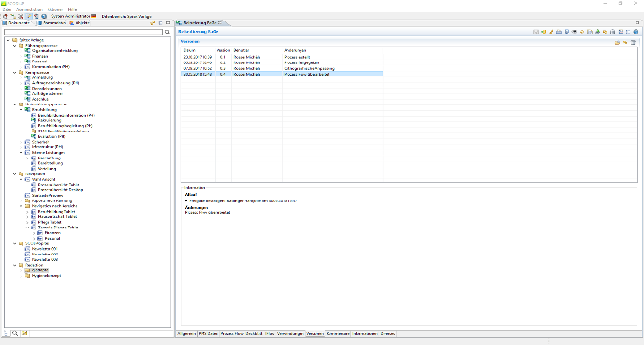Click into the tree search input field

tap(83, 32)
